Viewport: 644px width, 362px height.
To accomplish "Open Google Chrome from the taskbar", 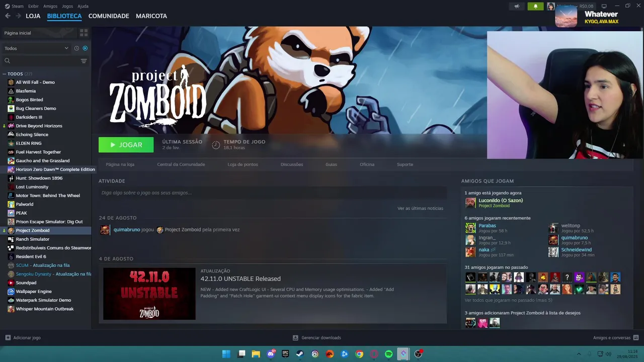I will 359,354.
